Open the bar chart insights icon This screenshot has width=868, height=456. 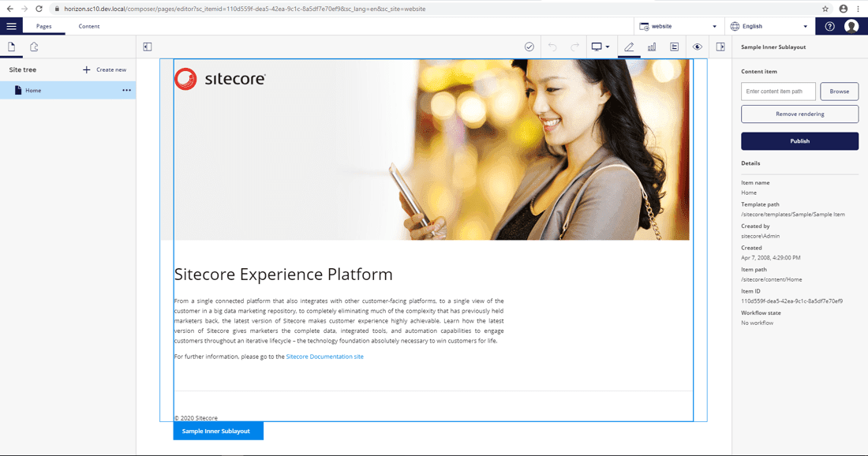coord(652,47)
